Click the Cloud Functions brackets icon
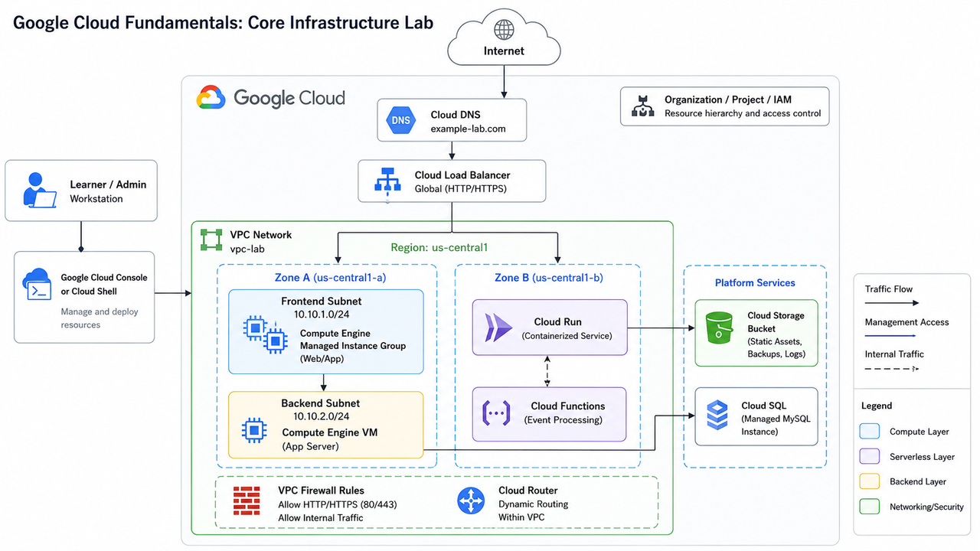This screenshot has width=980, height=551. 495,413
